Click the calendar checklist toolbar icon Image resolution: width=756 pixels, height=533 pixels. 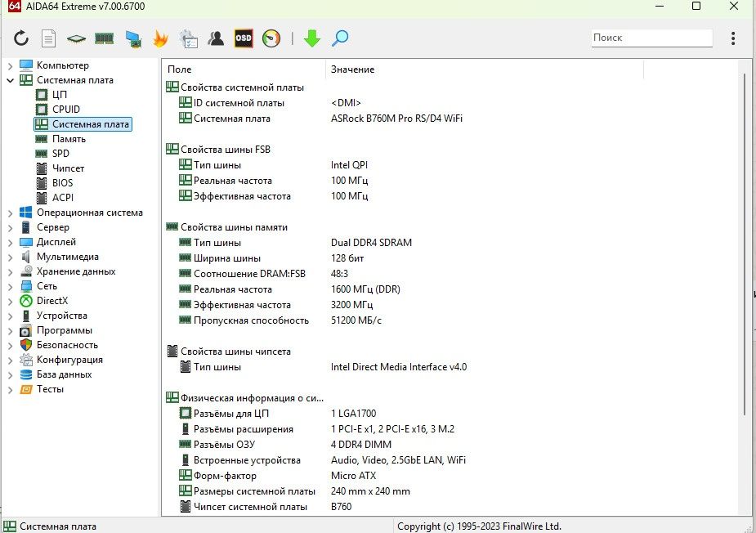click(189, 38)
